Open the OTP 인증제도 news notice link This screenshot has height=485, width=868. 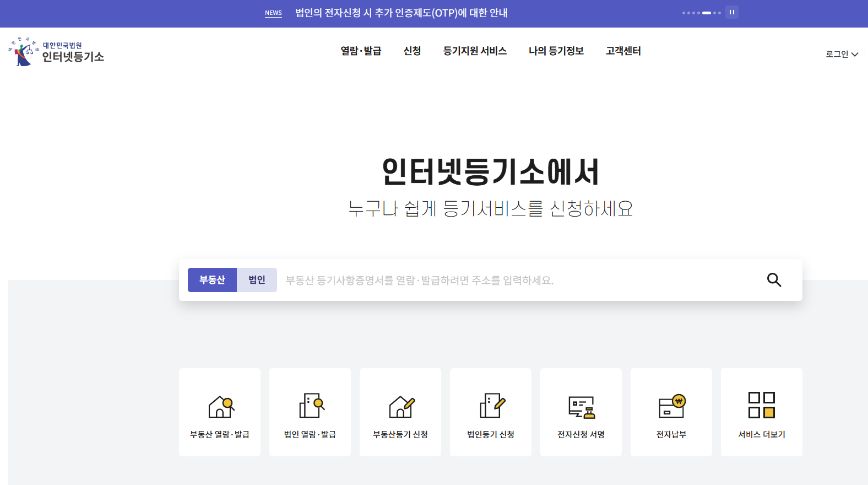coord(402,13)
